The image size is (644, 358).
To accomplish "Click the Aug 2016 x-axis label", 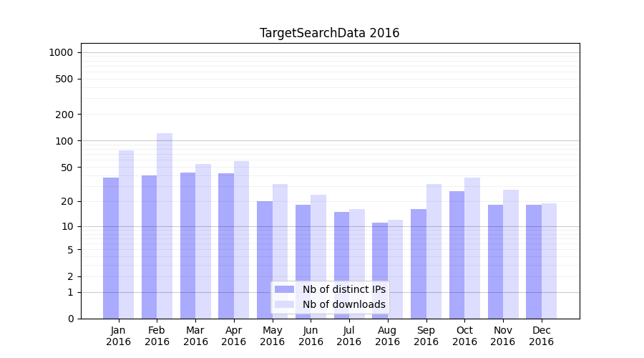I will [x=387, y=336].
